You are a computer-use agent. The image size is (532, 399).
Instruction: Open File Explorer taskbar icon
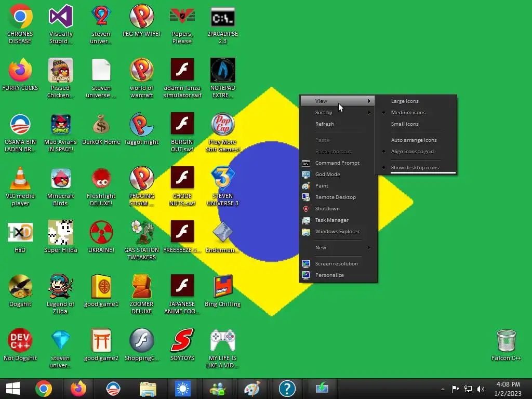click(x=148, y=389)
